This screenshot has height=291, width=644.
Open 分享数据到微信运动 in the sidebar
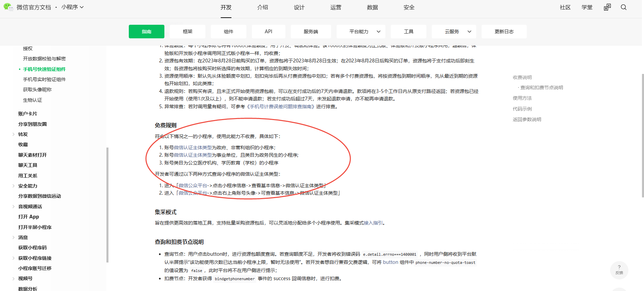(40, 196)
